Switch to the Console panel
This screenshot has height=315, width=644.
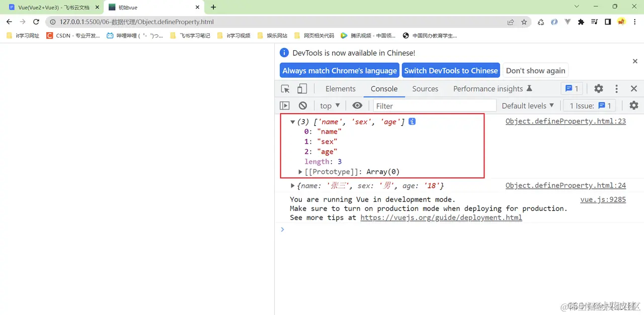point(384,89)
